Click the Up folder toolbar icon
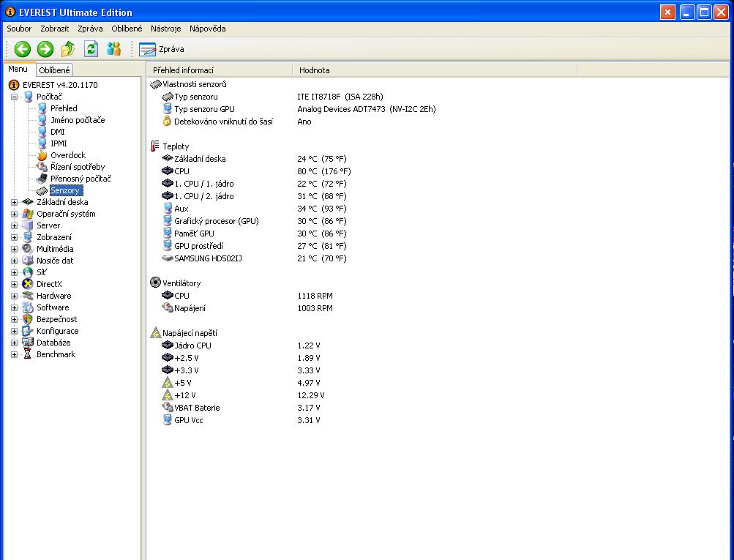Screen dimensions: 734x560 (x=68, y=49)
